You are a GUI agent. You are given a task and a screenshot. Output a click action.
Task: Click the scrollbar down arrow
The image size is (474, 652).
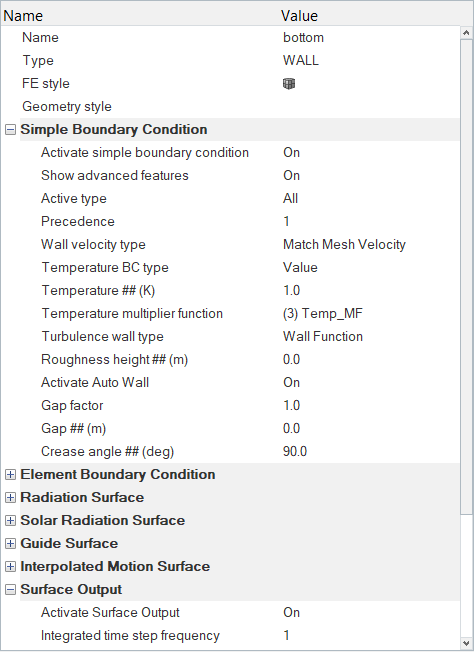467,643
